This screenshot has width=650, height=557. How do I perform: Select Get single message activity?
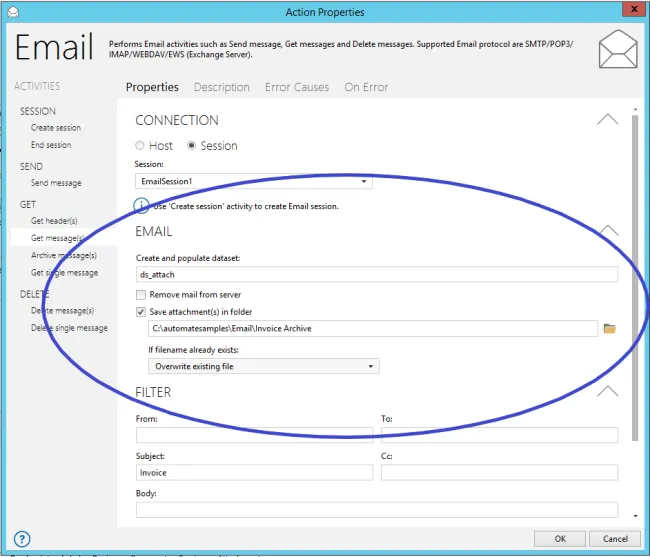(65, 273)
